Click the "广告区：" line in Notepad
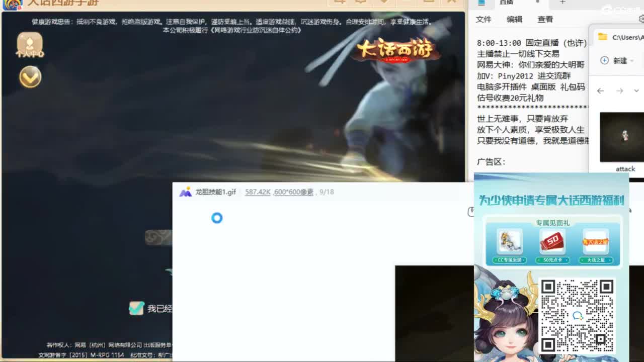644x362 pixels. point(491,162)
